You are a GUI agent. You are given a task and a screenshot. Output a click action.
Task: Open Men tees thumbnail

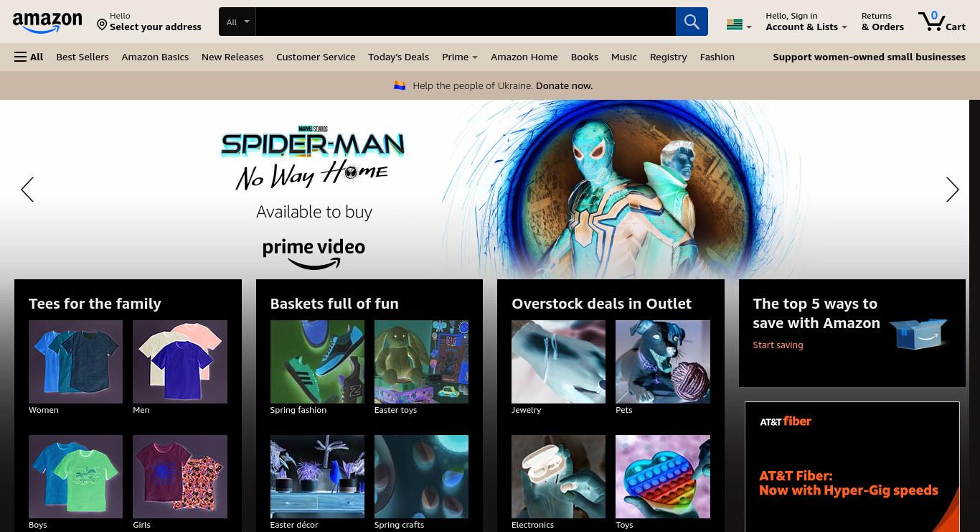pyautogui.click(x=180, y=362)
